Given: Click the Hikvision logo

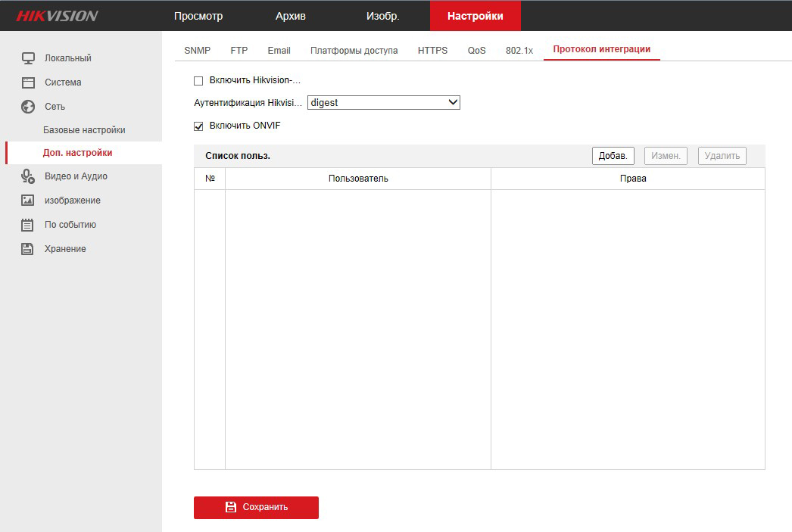Looking at the screenshot, I should pos(57,16).
